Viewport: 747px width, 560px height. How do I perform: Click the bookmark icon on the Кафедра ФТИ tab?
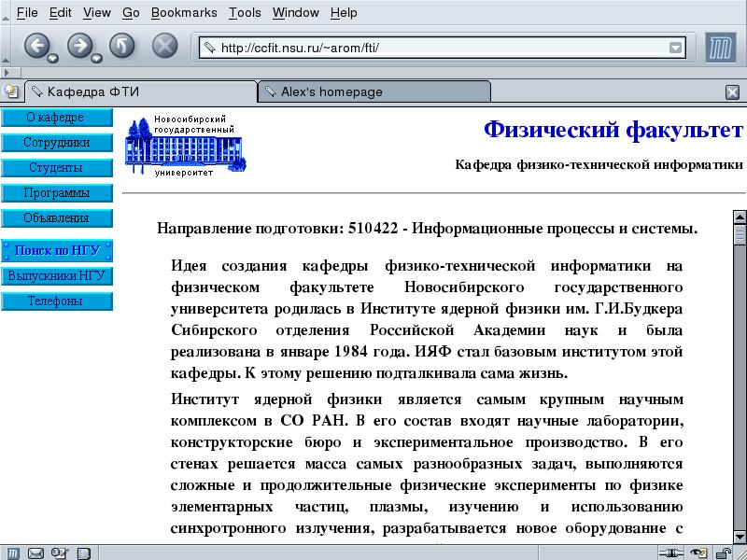[36, 91]
